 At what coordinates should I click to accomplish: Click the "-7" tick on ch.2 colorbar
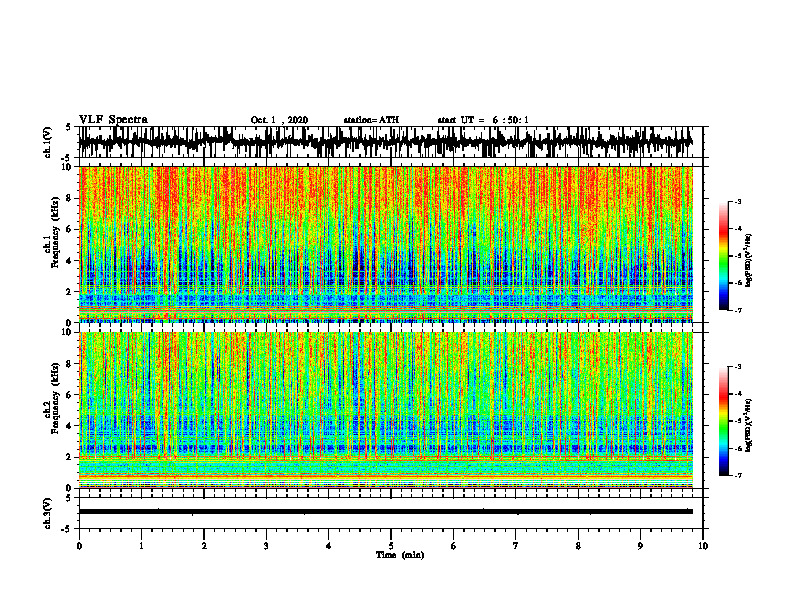[x=738, y=475]
